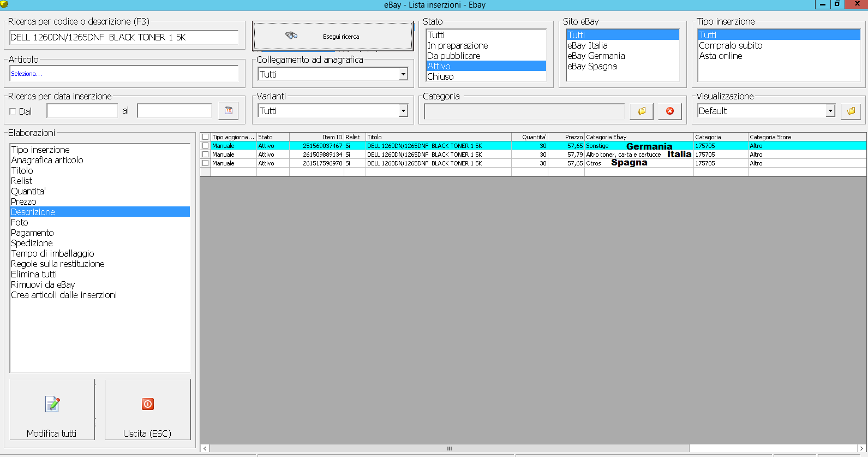This screenshot has width=868, height=457.
Task: Expand the Collegamento ad anagrafica dropdown
Action: [x=403, y=74]
